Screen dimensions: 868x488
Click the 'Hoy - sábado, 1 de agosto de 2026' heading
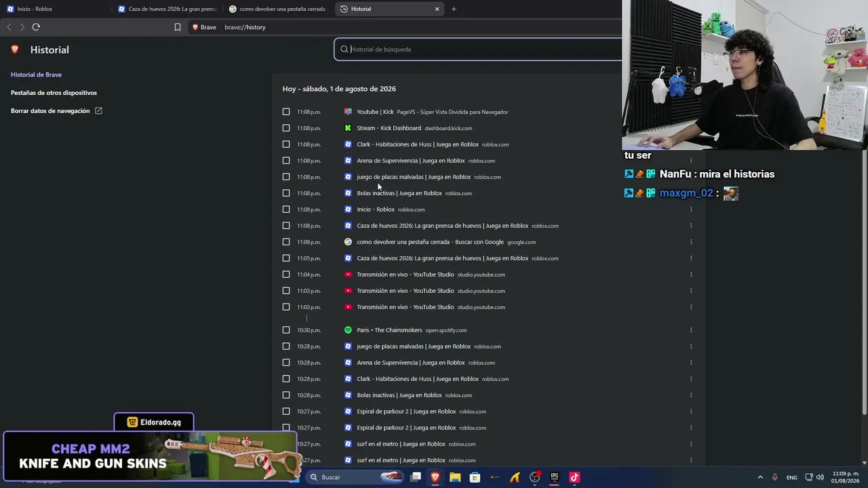339,89
